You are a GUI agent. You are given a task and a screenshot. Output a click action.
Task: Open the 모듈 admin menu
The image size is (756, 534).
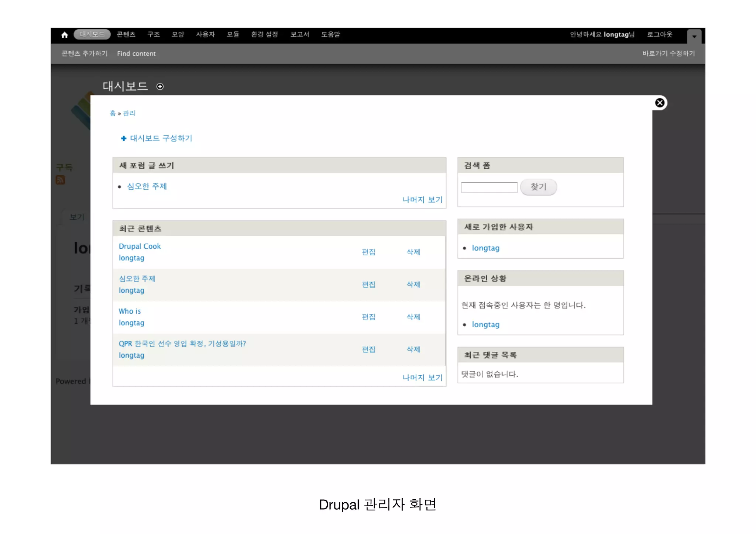(x=233, y=34)
